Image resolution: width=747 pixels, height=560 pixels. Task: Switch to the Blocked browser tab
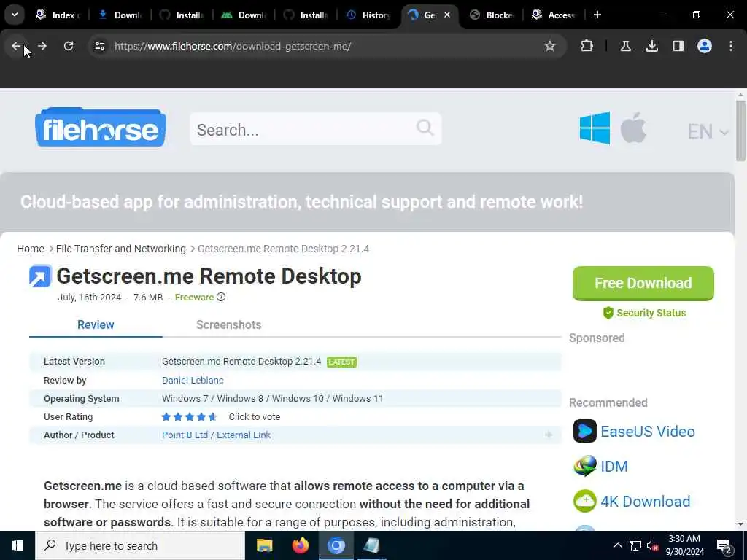click(x=492, y=15)
